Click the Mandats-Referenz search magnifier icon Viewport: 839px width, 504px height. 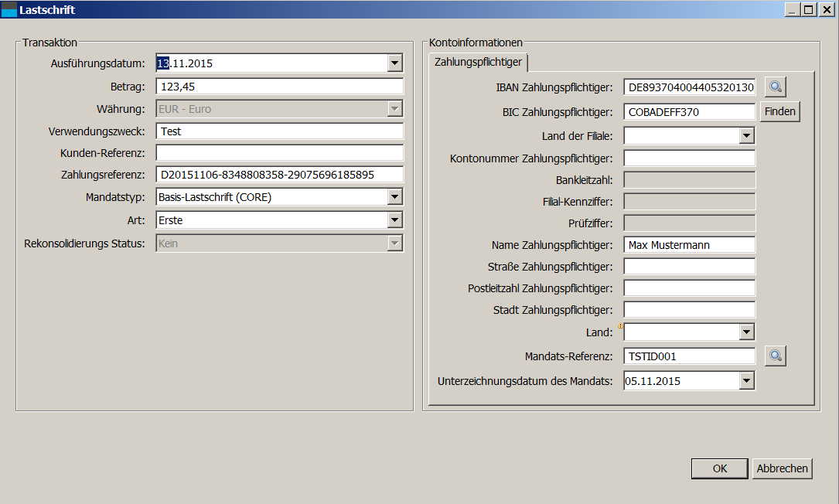(776, 356)
